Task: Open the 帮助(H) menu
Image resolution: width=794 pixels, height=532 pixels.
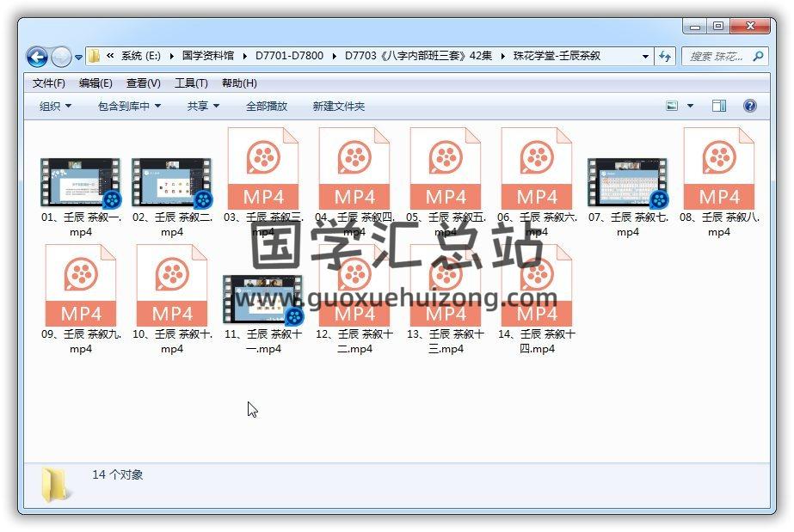Action: (x=239, y=83)
